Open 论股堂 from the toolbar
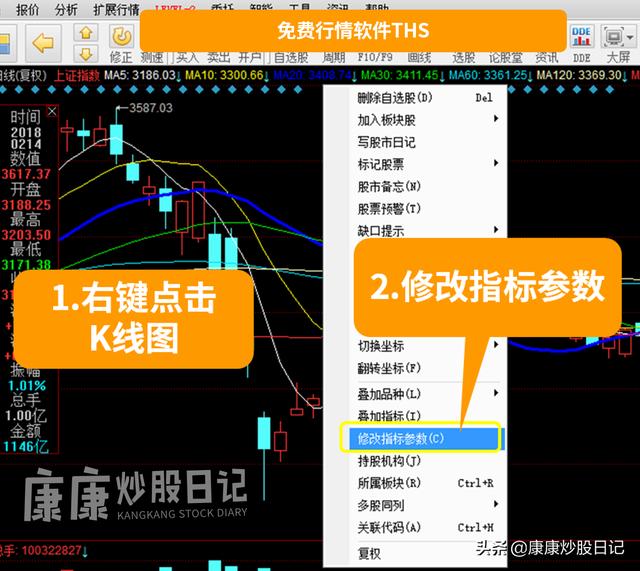The height and width of the screenshot is (571, 640). pos(506,58)
